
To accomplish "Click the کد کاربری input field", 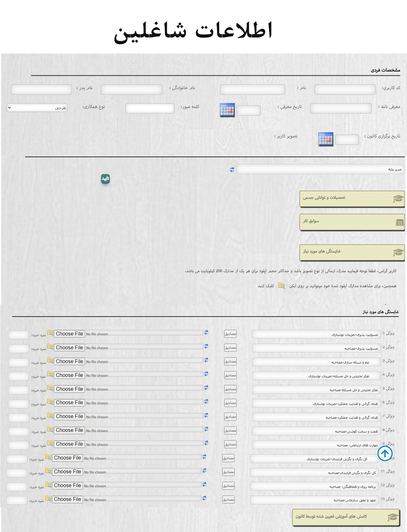I will click(345, 89).
